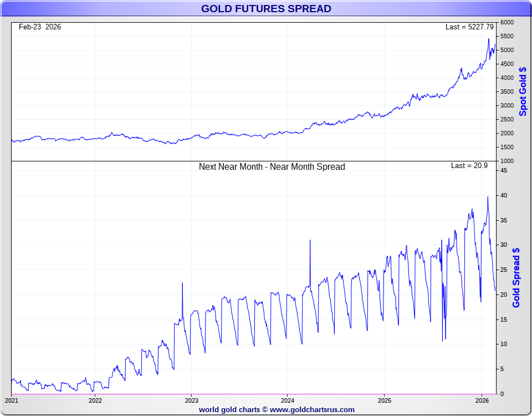
Task: Pick the 2023 year marker on the x-axis
Action: coord(192,400)
